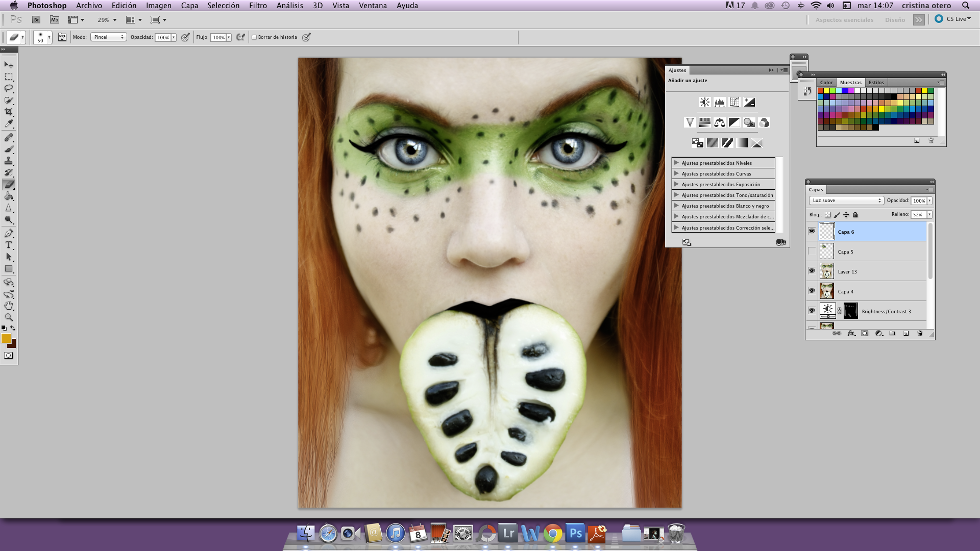Click the foreground color swatch

coord(6,338)
